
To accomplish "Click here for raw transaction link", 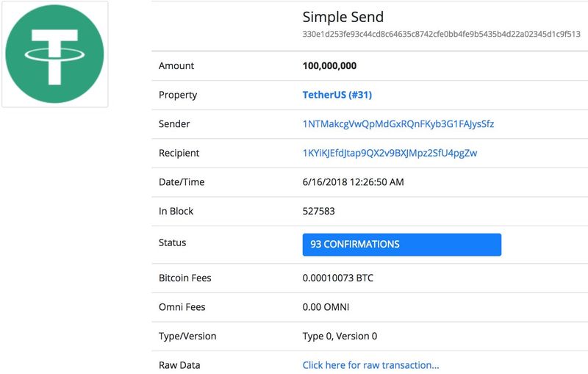I will pyautogui.click(x=370, y=365).
